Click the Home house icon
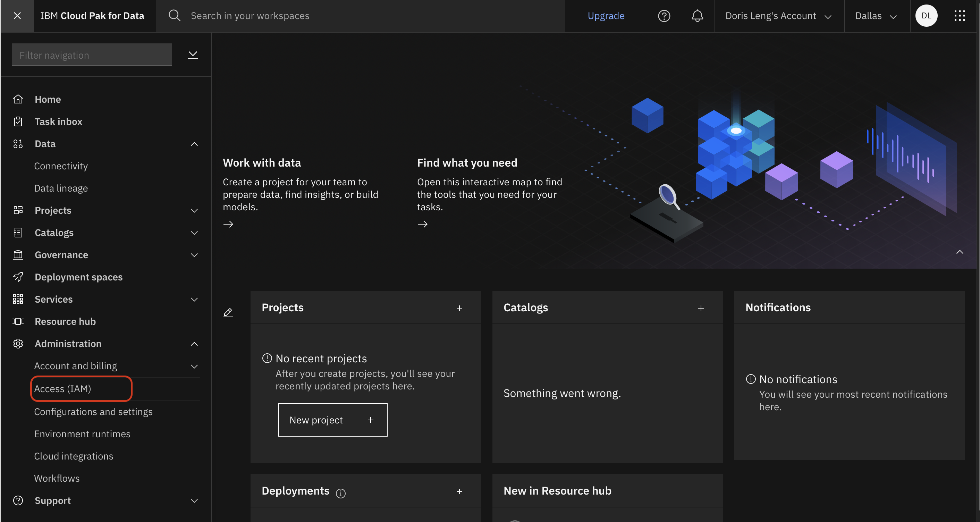This screenshot has width=980, height=522. point(18,99)
